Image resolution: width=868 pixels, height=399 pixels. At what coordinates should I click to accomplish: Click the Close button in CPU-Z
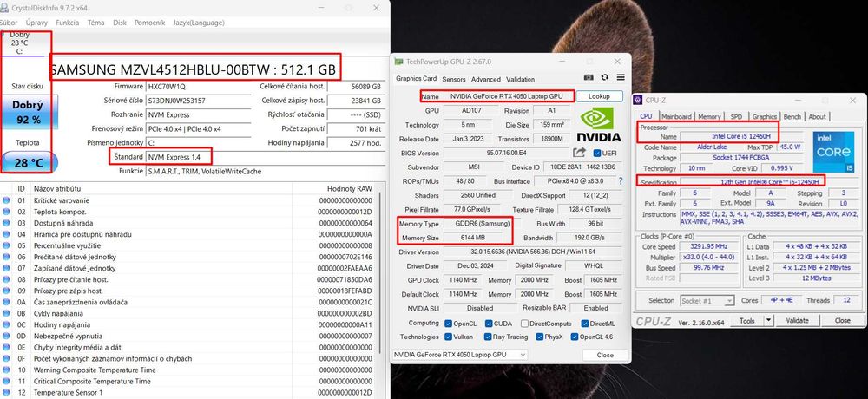point(843,320)
